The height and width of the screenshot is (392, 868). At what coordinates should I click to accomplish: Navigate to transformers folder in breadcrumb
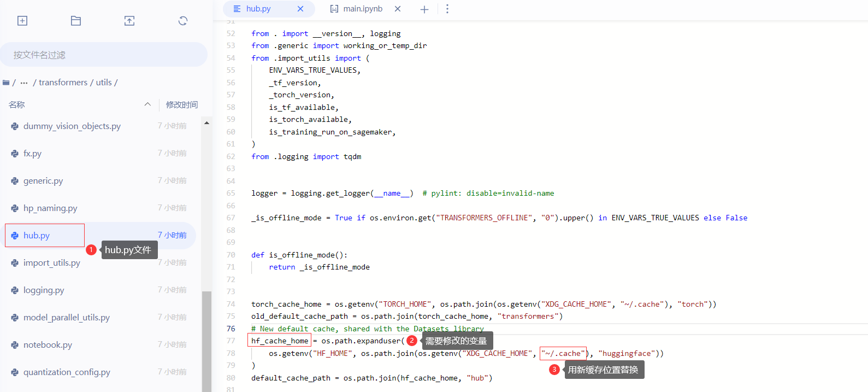pyautogui.click(x=63, y=83)
